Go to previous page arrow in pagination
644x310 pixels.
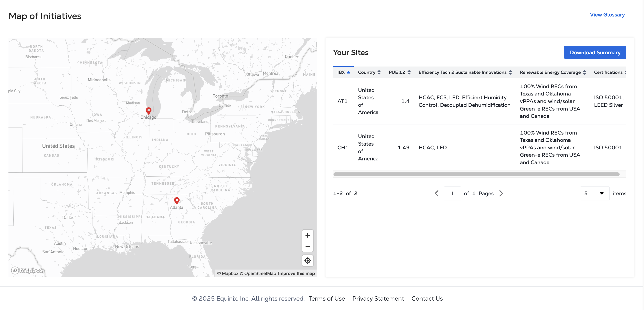(x=437, y=193)
